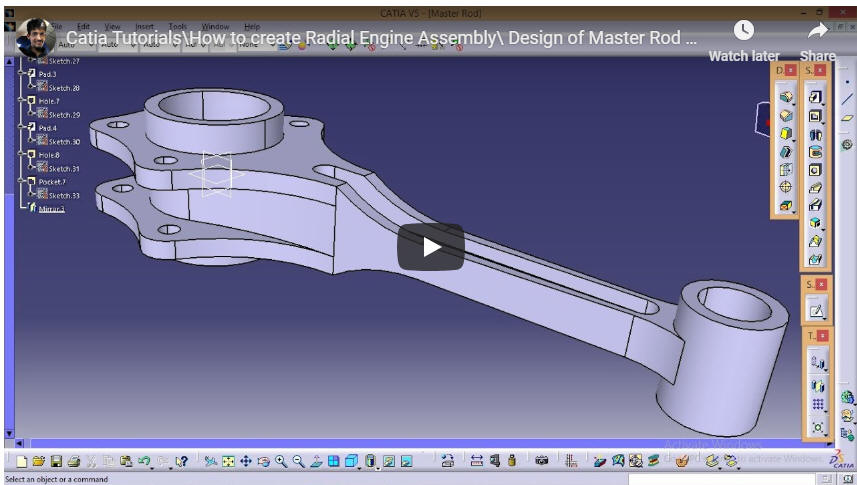Screen dimensions: 857x485
Task: Activate the Rotate view tool
Action: [x=263, y=461]
